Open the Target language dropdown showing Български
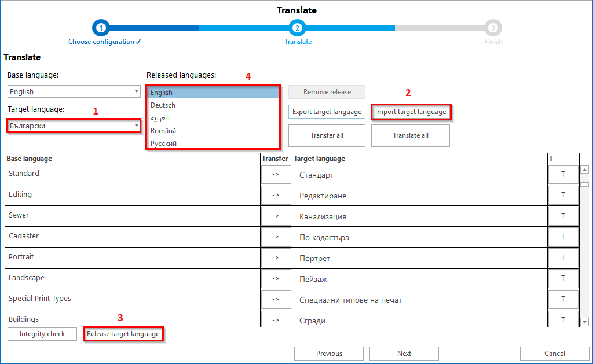This screenshot has width=593, height=364. [74, 125]
